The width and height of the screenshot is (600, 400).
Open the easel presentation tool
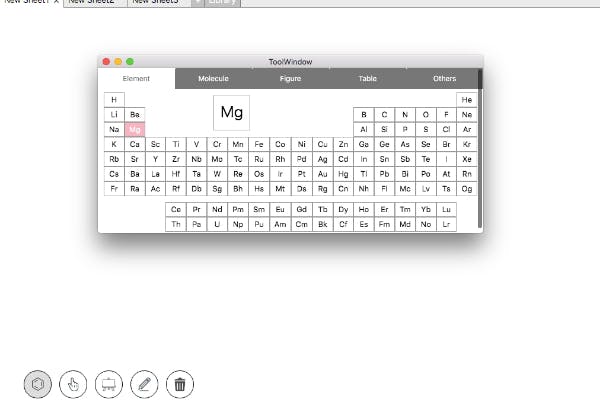pyautogui.click(x=108, y=383)
